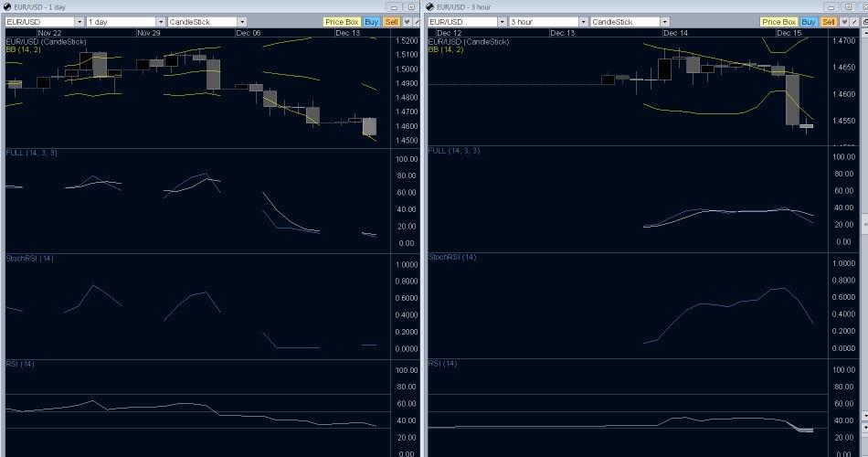The image size is (868, 457).
Task: Expand the '3 hour' timeframe dropdown
Action: click(583, 21)
